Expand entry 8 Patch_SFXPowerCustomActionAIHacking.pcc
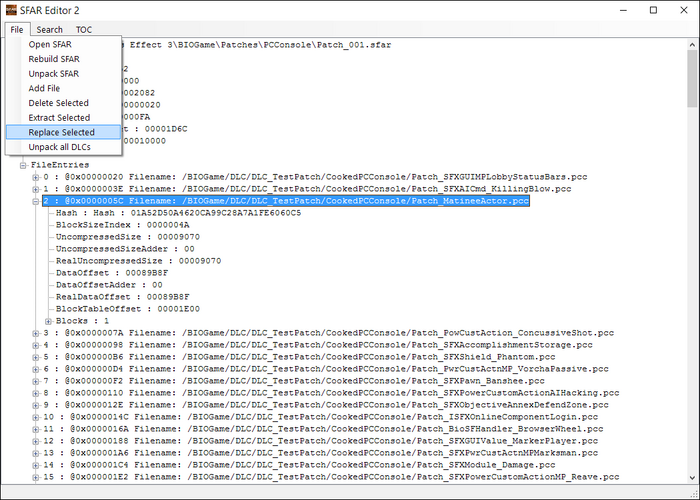 [36, 393]
